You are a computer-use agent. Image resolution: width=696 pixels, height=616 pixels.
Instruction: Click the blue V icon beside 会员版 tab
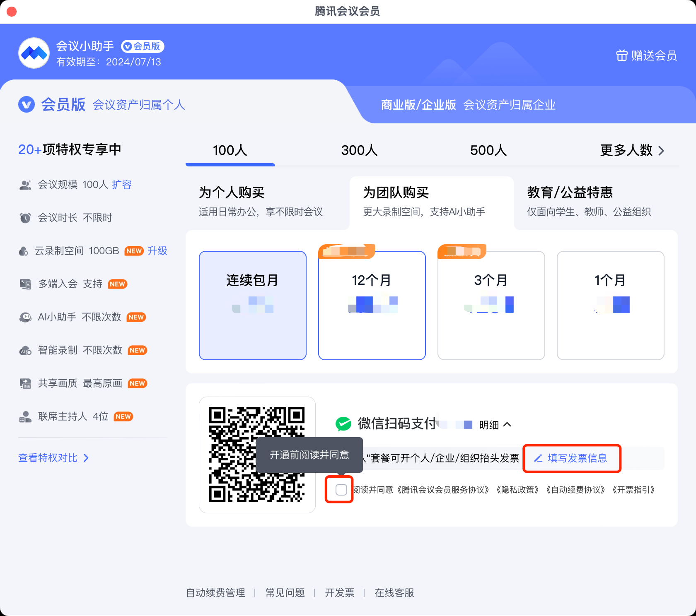pyautogui.click(x=27, y=104)
